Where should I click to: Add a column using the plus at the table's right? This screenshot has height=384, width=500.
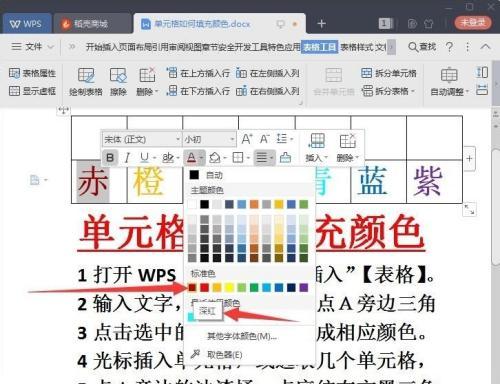[x=469, y=159]
